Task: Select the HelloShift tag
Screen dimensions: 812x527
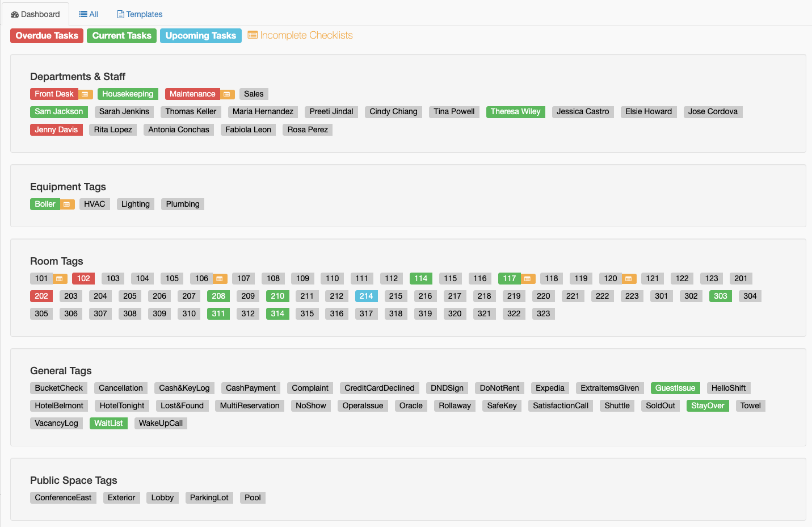Action: [x=729, y=388]
